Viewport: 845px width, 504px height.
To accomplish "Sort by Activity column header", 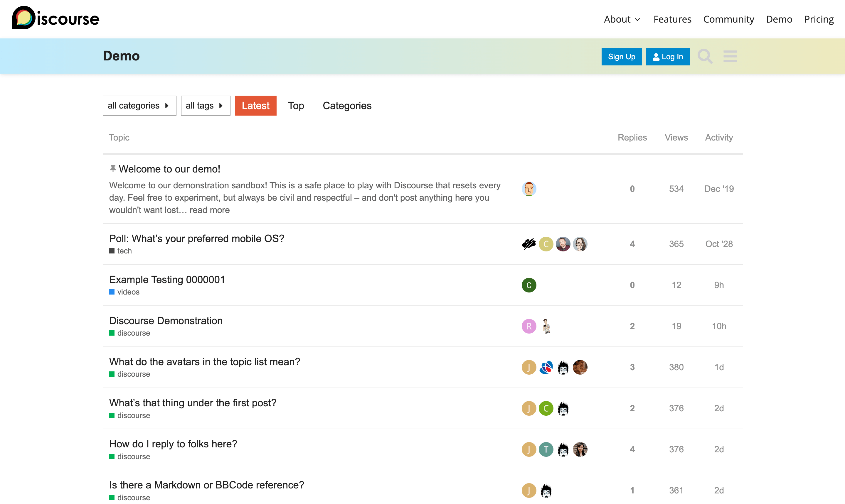I will tap(719, 138).
